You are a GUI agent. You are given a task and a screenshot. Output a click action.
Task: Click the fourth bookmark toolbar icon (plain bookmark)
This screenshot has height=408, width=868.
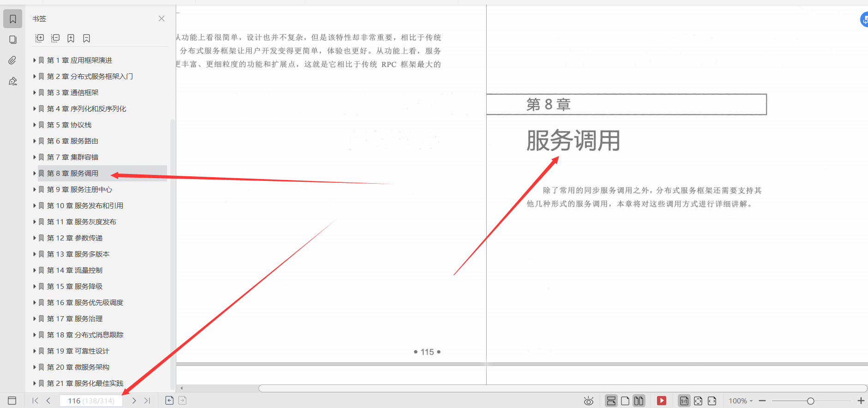(x=86, y=38)
